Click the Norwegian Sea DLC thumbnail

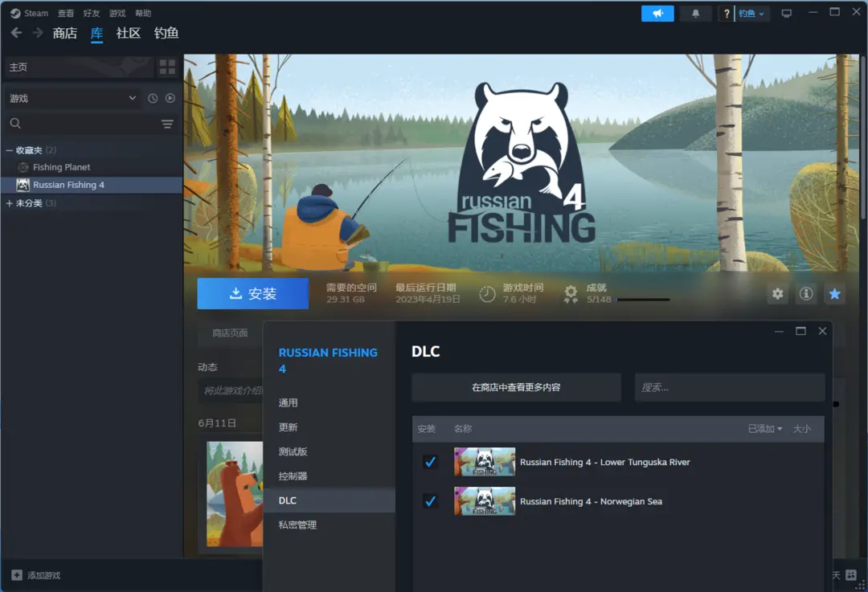(x=485, y=501)
